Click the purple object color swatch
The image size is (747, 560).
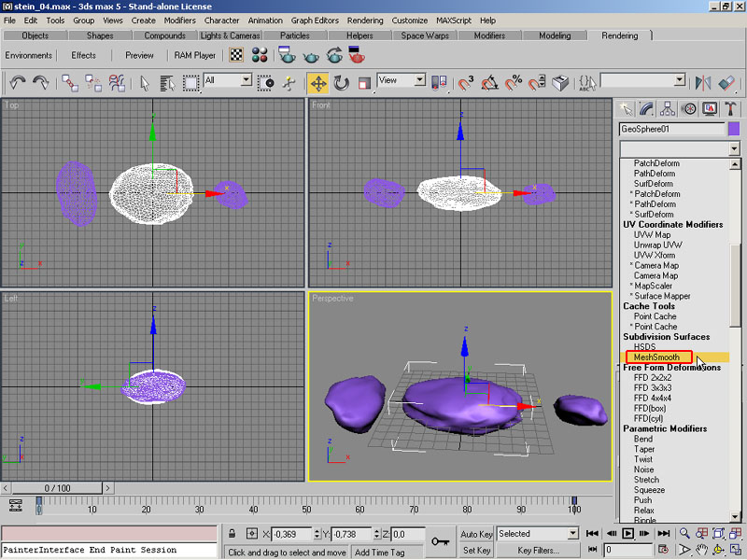[x=733, y=129]
